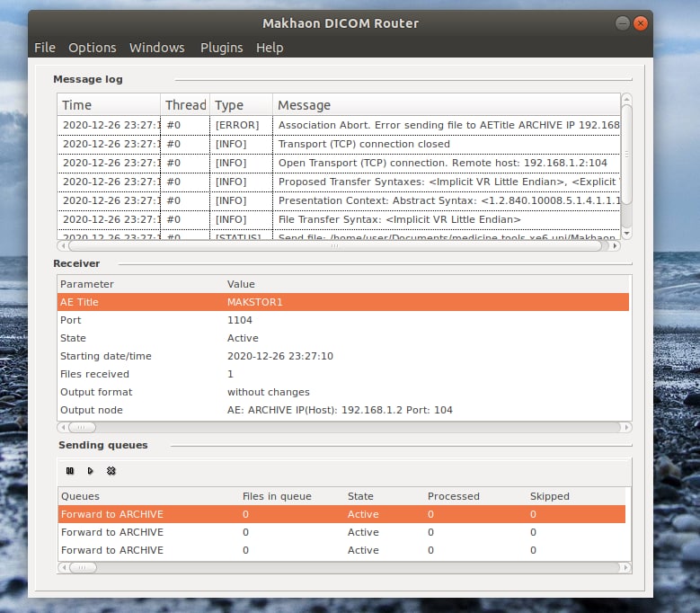Select the Starting date/time row

pos(343,356)
